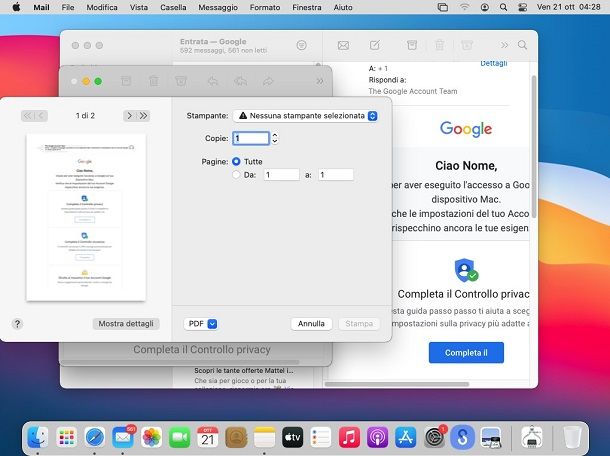Screen dimensions: 610x456
Task: Click the a end page field
Action: 336,175
